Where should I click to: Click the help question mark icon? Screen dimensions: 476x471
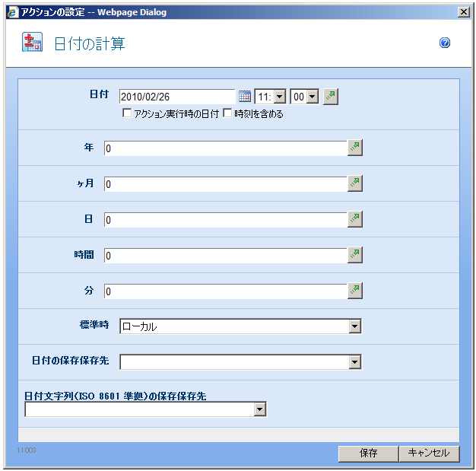pos(445,43)
